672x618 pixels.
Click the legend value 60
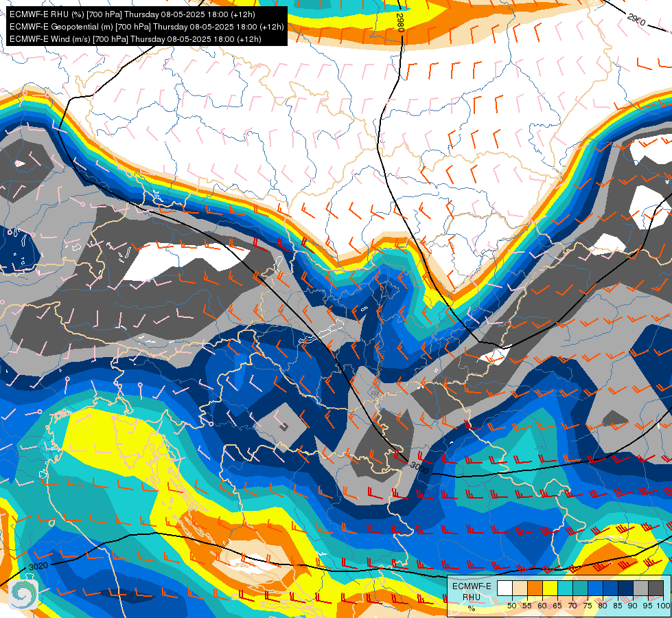[542, 606]
